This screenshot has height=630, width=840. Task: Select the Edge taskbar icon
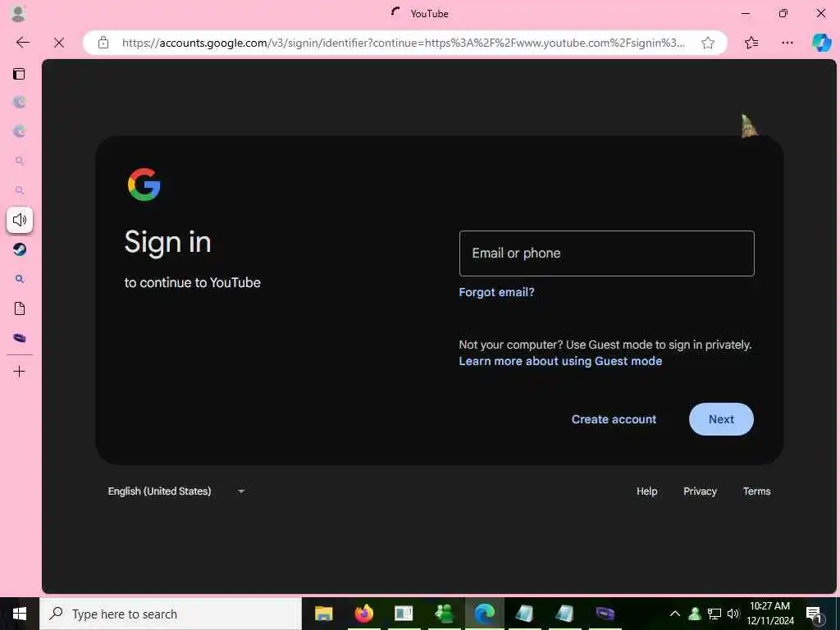pos(484,614)
